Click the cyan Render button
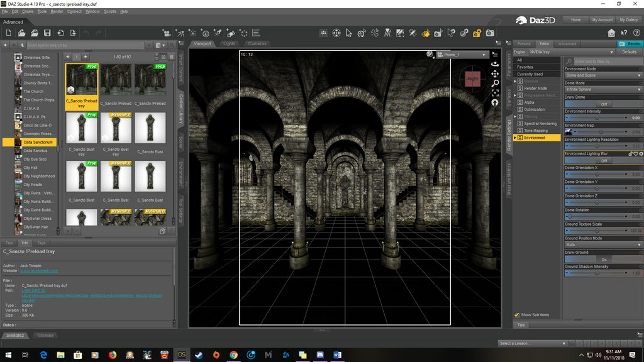This screenshot has width=644, height=362. (x=631, y=44)
